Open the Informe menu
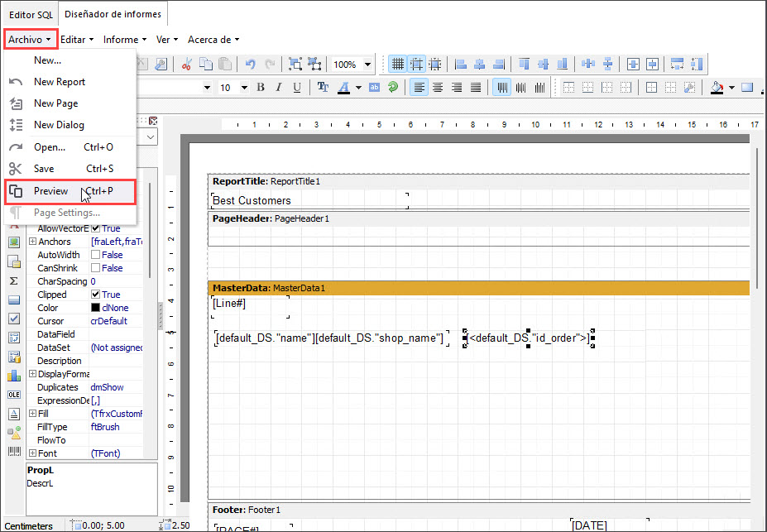 [125, 40]
